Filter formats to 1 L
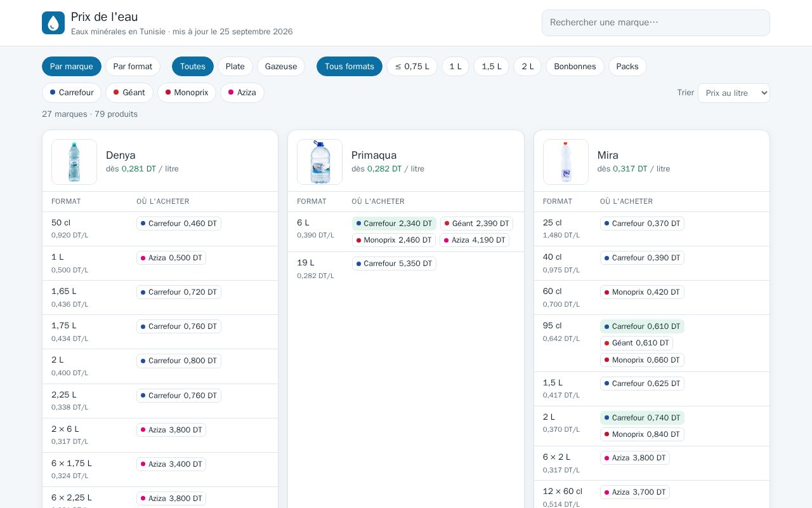This screenshot has height=508, width=812. (455, 66)
